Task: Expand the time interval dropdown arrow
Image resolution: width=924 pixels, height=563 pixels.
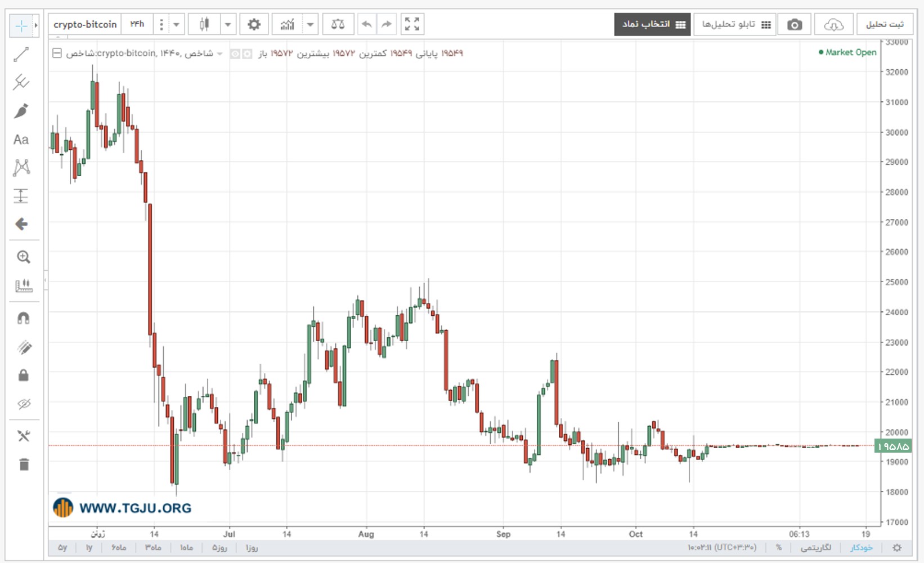Action: coord(176,24)
